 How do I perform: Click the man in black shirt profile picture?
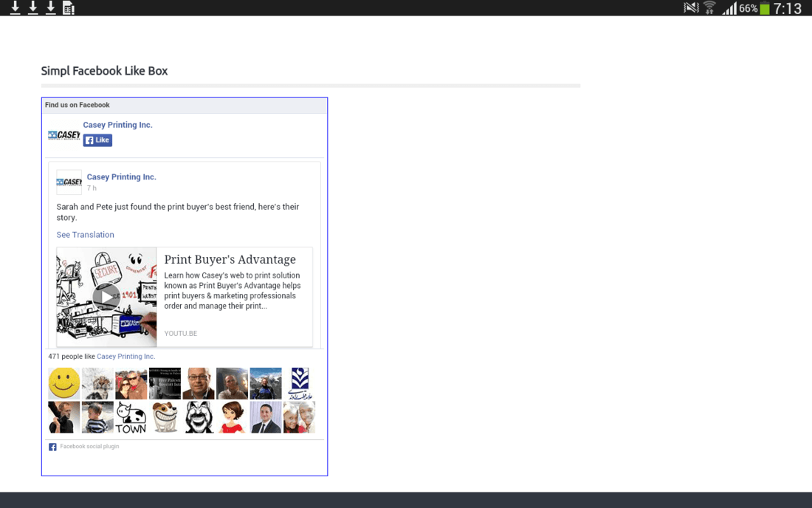pos(64,417)
